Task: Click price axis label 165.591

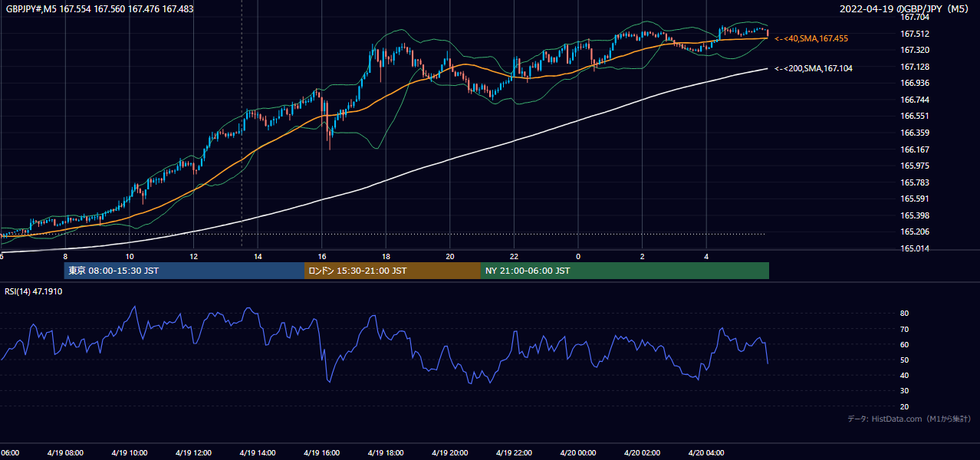Action: point(915,199)
